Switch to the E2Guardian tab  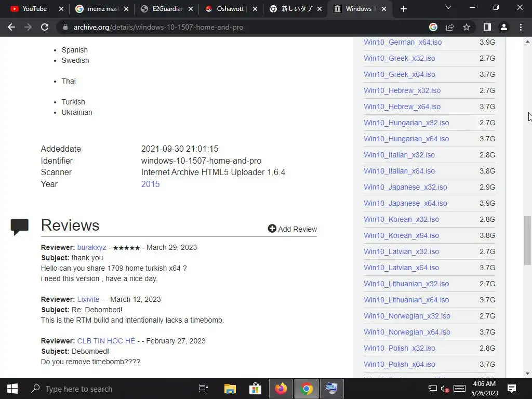coord(166,9)
